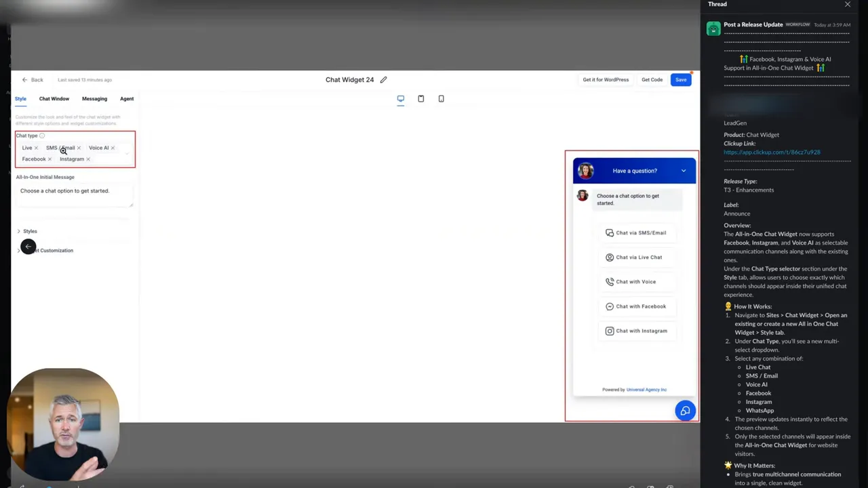
Task: Expand the Styles section
Action: coord(27,231)
